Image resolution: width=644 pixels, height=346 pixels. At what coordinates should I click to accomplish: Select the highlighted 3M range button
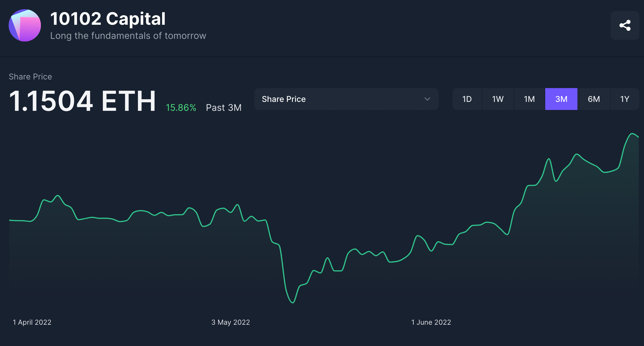pyautogui.click(x=561, y=99)
